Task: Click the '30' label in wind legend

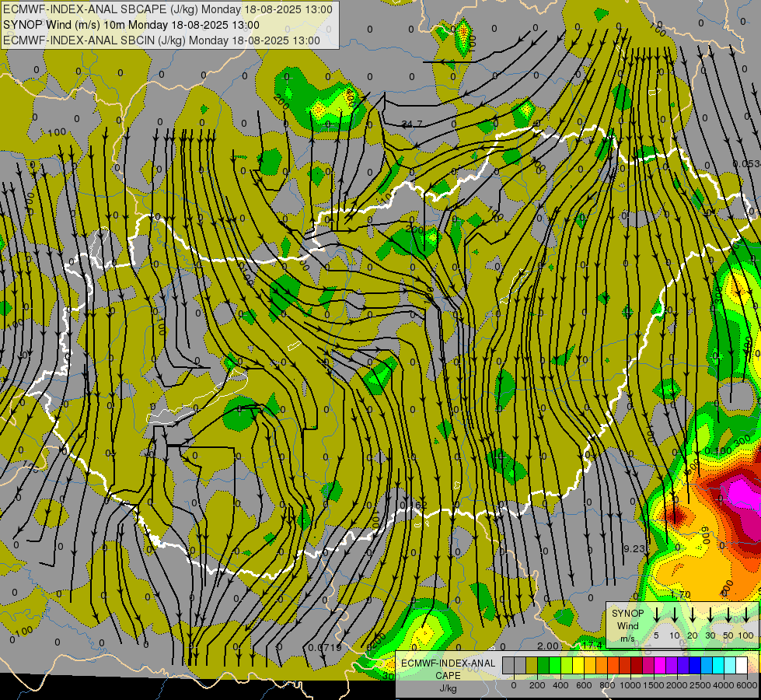Action: [x=710, y=635]
